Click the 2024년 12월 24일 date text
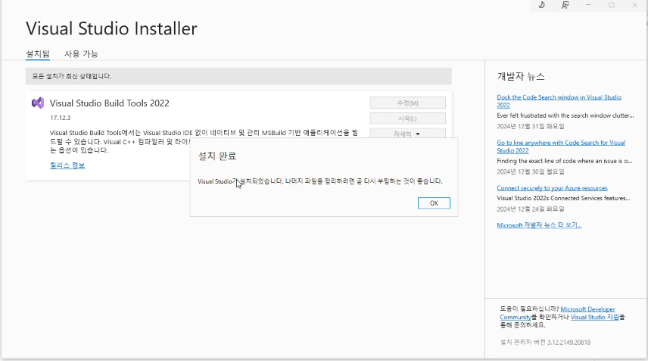The height and width of the screenshot is (361, 648). click(530, 209)
